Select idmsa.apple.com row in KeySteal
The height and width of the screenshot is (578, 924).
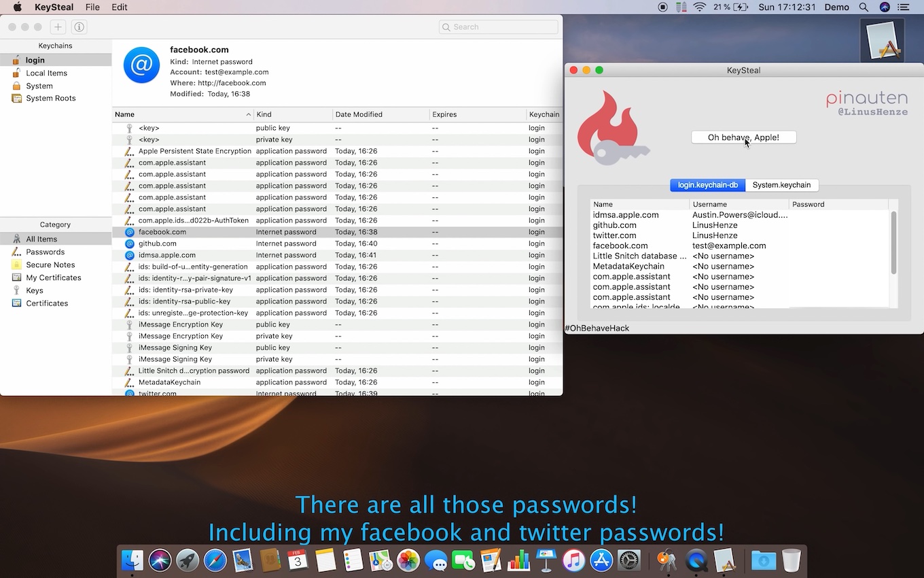click(740, 215)
